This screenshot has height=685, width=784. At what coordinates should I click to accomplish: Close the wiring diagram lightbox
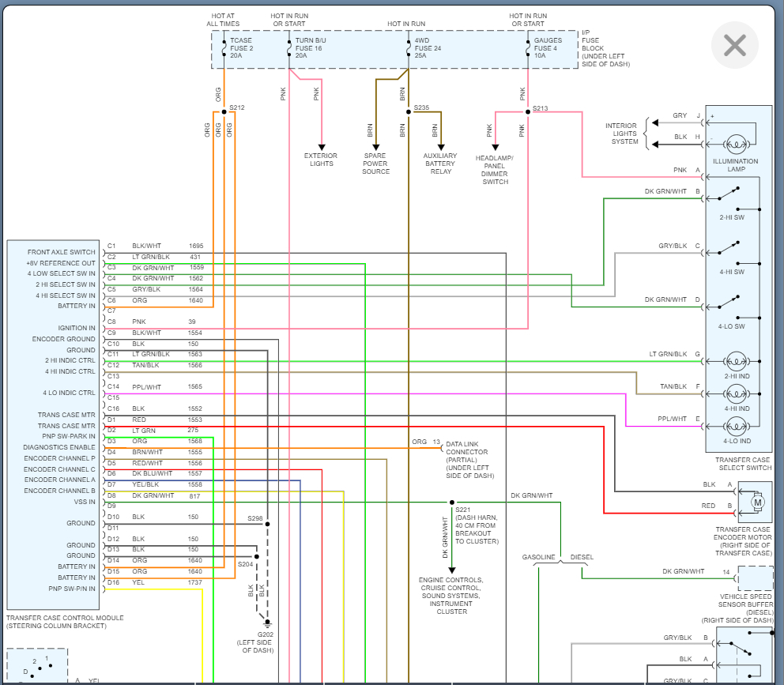pos(734,45)
